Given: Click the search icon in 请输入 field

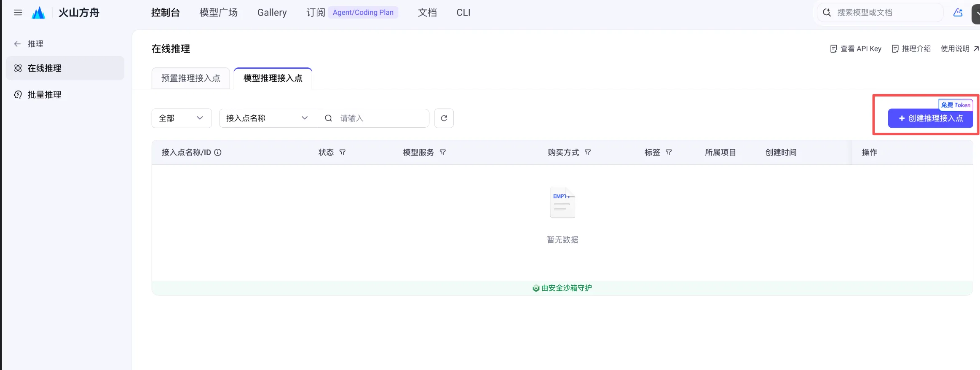Looking at the screenshot, I should 329,118.
